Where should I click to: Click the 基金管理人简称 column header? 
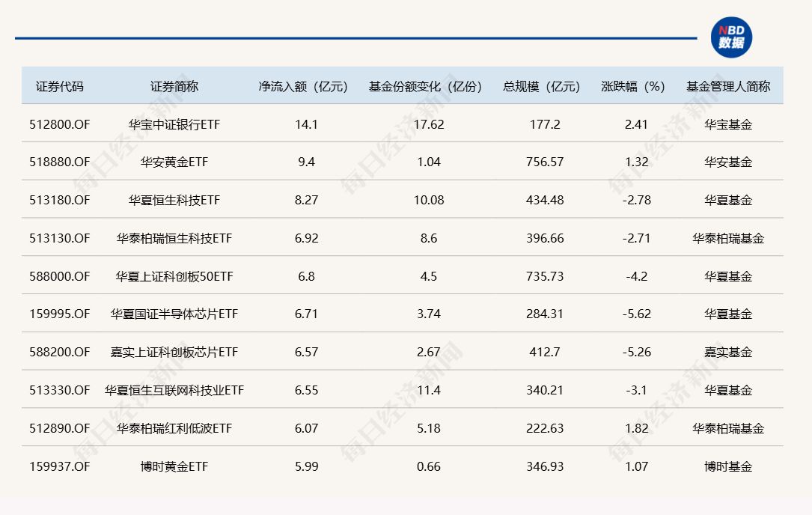728,86
